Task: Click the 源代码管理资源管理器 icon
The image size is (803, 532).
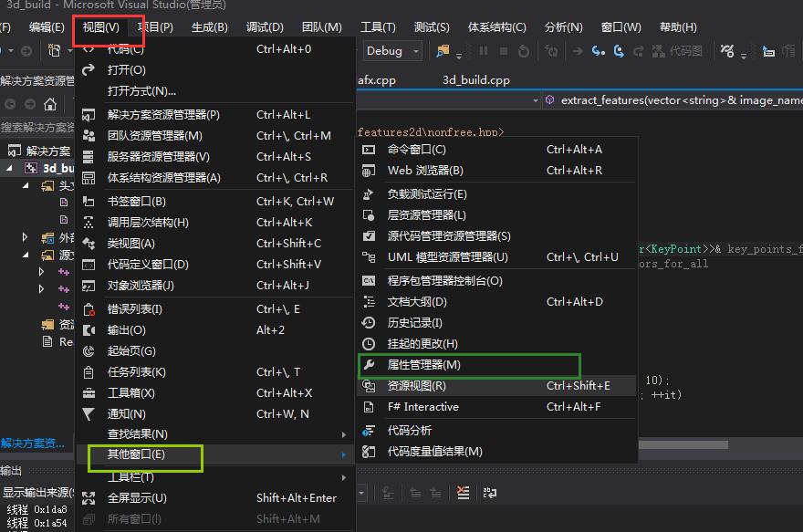Action: click(x=369, y=236)
